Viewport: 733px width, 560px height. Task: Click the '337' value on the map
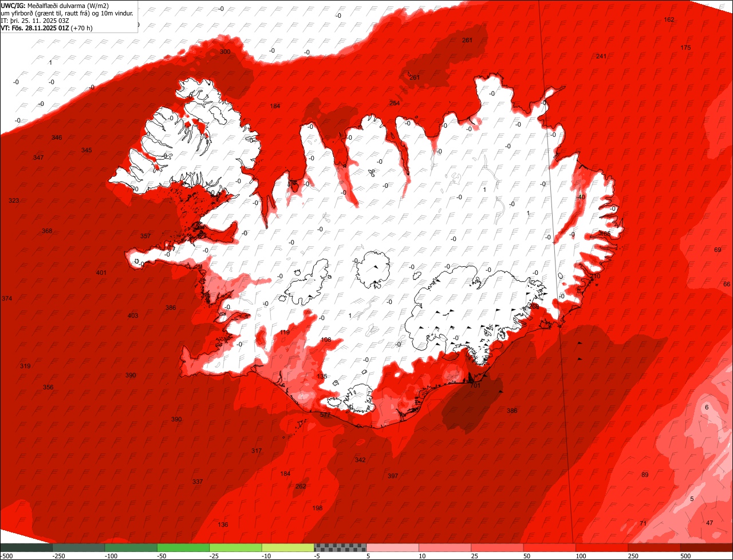coord(197,482)
